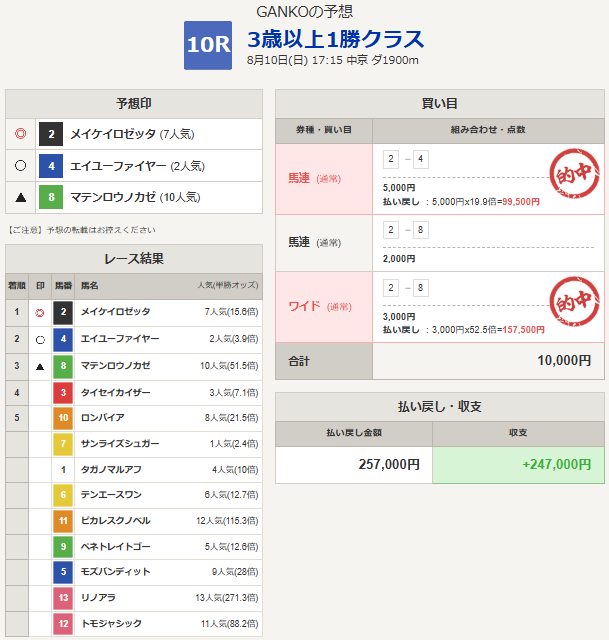The image size is (609, 640).
Task: Click the 7人気(15.6倍) odds cell
Action: tap(231, 312)
